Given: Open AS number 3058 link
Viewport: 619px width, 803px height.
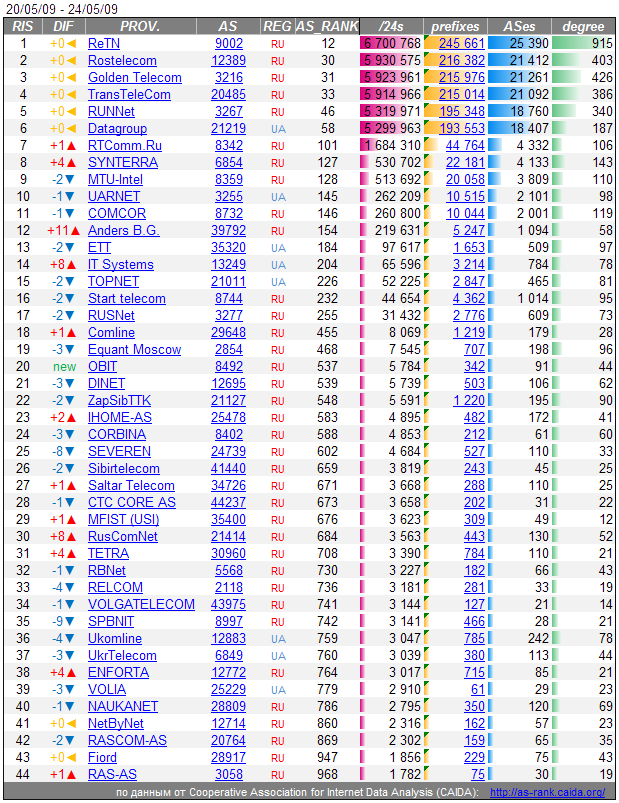Looking at the screenshot, I should point(229,774).
